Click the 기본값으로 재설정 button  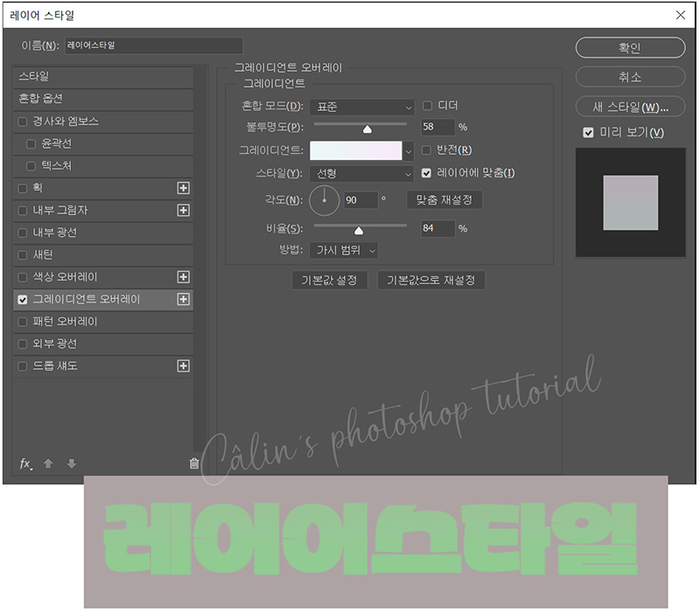coord(430,280)
